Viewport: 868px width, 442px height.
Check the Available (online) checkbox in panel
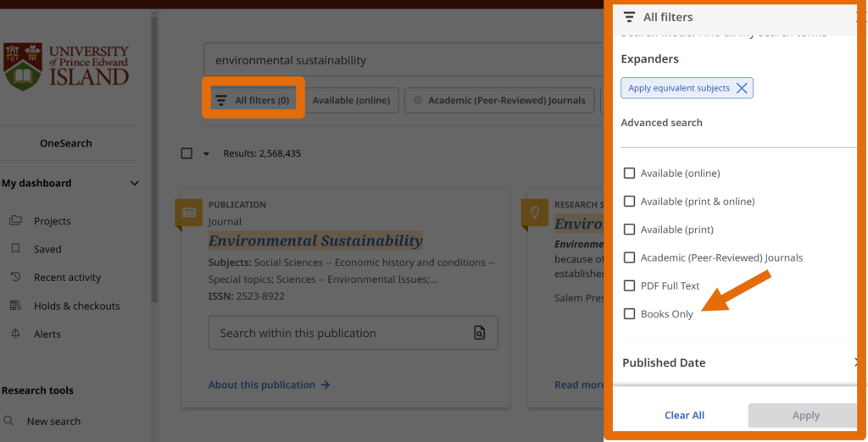[629, 173]
